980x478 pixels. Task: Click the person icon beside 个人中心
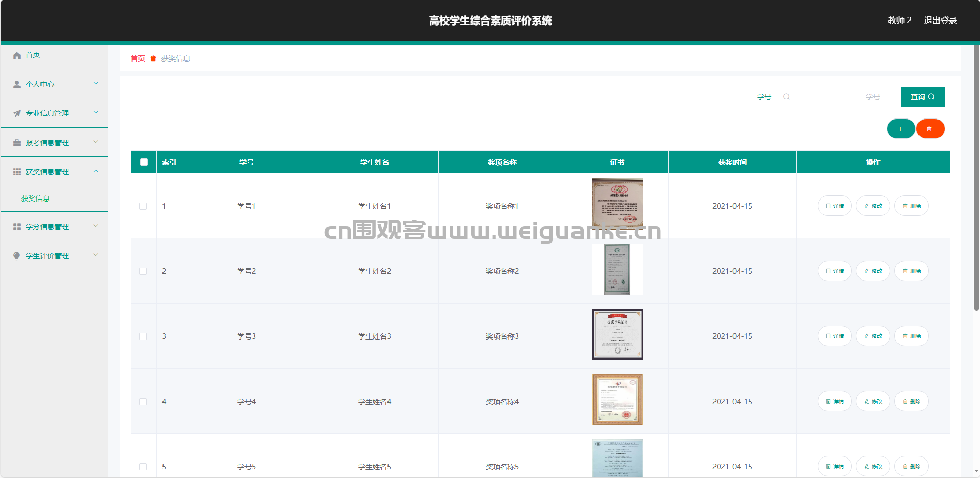point(17,84)
